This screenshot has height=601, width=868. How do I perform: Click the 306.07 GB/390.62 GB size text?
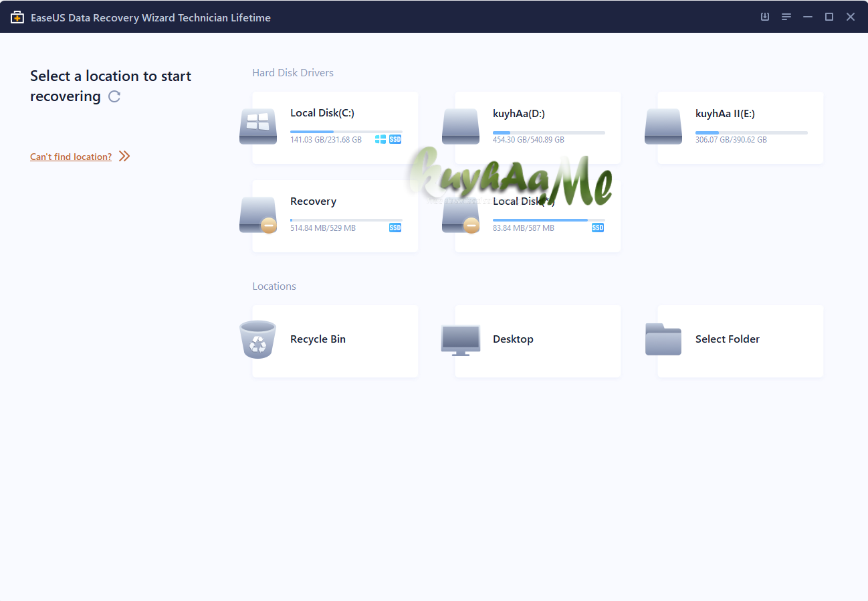[x=731, y=140]
